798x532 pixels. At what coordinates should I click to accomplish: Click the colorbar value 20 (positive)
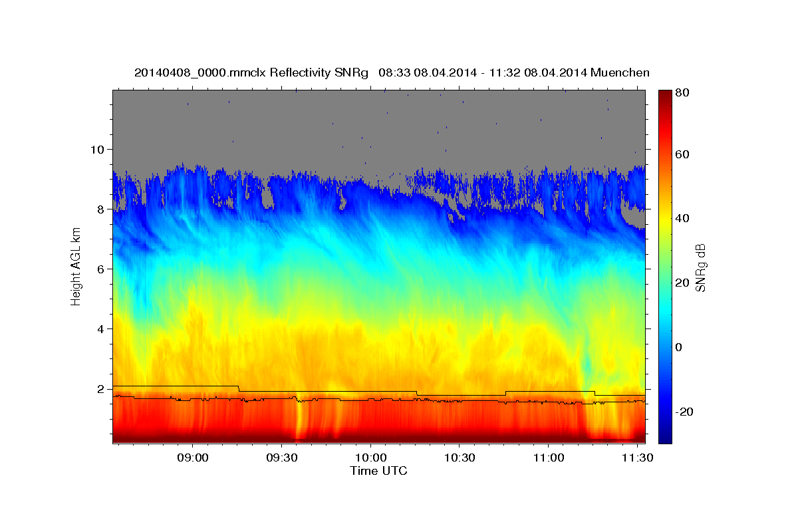point(683,283)
